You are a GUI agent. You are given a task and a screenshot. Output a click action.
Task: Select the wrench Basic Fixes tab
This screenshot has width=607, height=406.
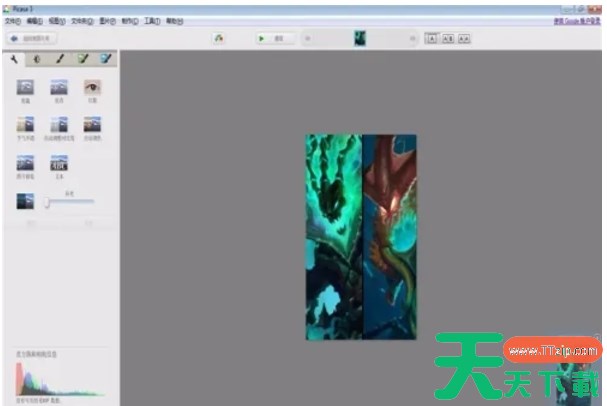point(14,59)
